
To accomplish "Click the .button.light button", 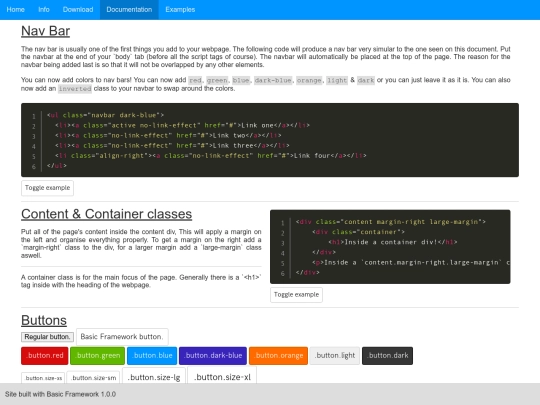I will coord(335,355).
